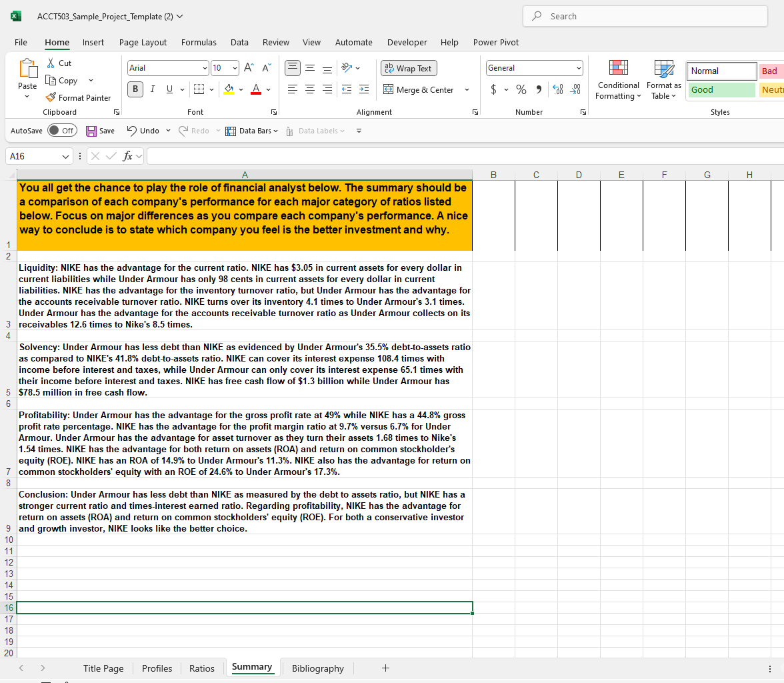Open Conditional Formatting options
The height and width of the screenshot is (683, 784).
pyautogui.click(x=618, y=79)
